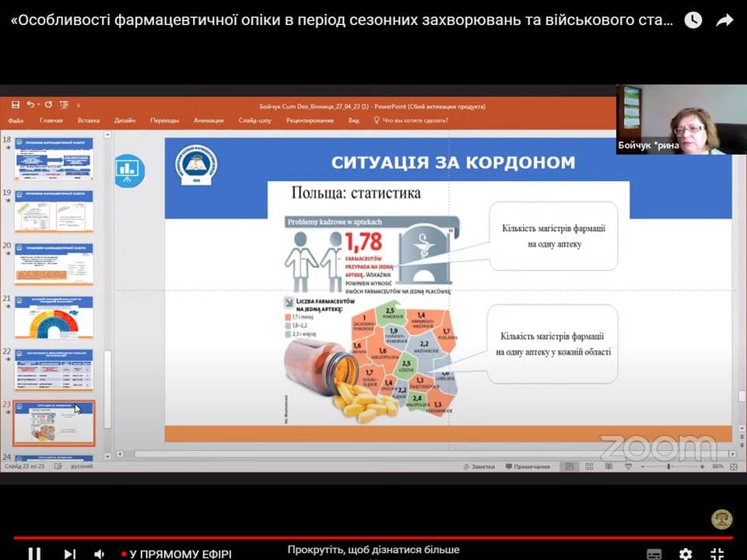Open the Файл menu
This screenshot has width=747, height=560.
[16, 121]
